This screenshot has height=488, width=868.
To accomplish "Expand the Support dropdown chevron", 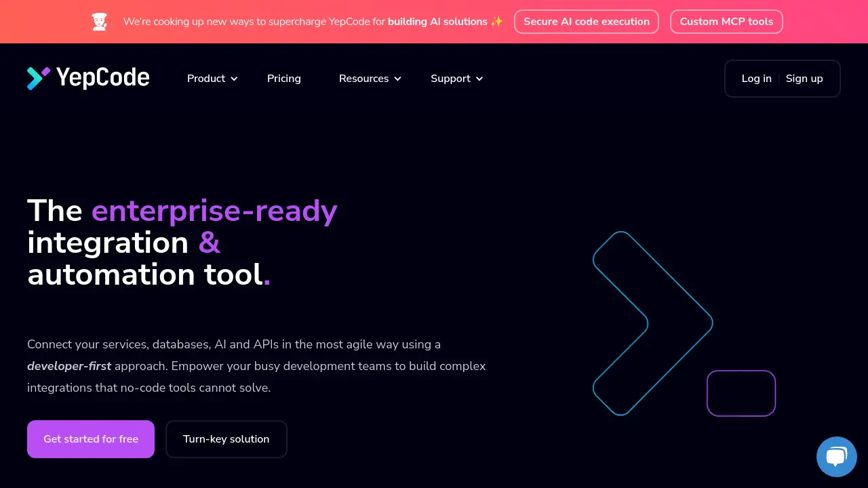I will click(x=479, y=79).
